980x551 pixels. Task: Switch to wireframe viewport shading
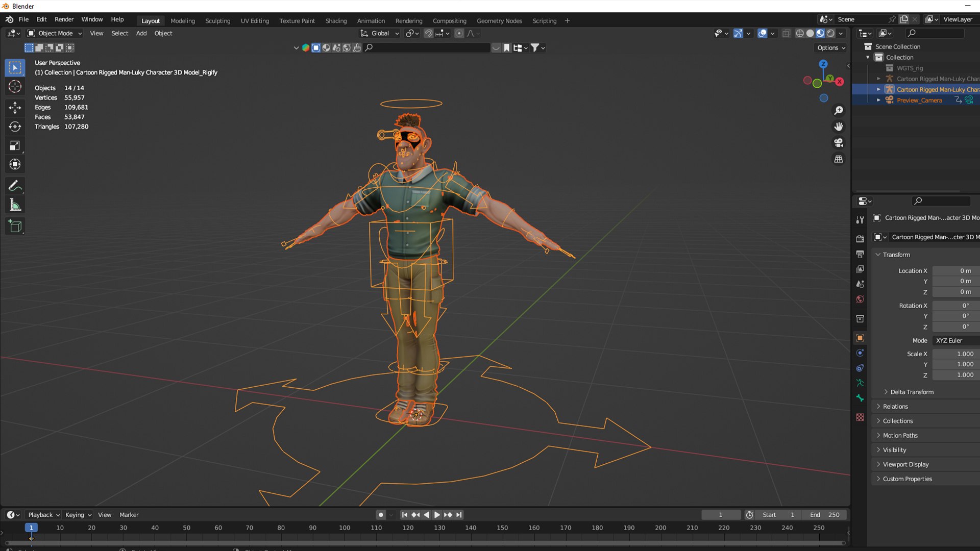(800, 33)
